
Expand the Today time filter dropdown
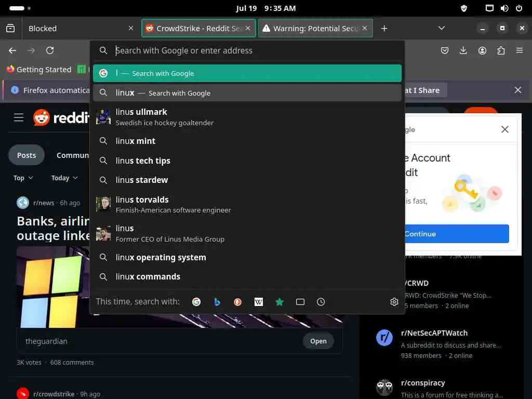coord(64,178)
